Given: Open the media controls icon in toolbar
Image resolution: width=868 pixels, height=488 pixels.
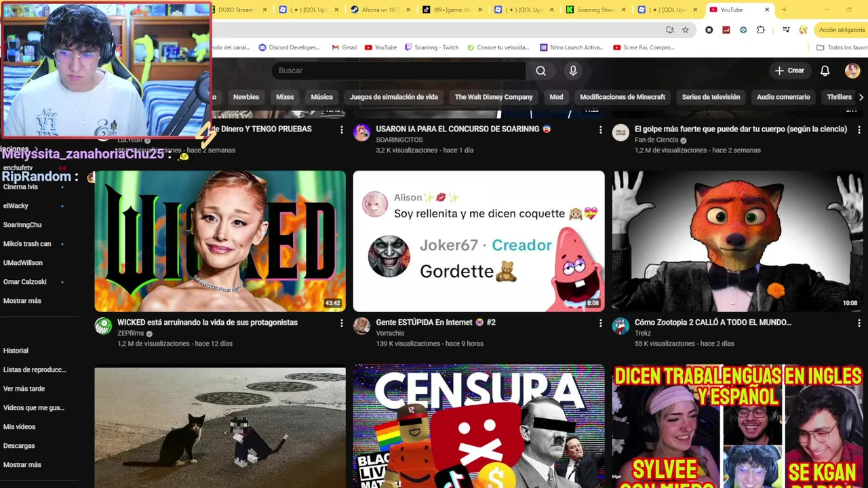Looking at the screenshot, I should pos(786,30).
